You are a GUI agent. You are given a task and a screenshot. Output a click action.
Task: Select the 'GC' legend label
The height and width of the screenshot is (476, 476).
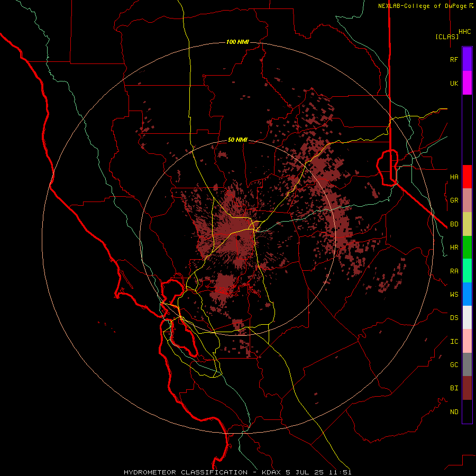[454, 365]
